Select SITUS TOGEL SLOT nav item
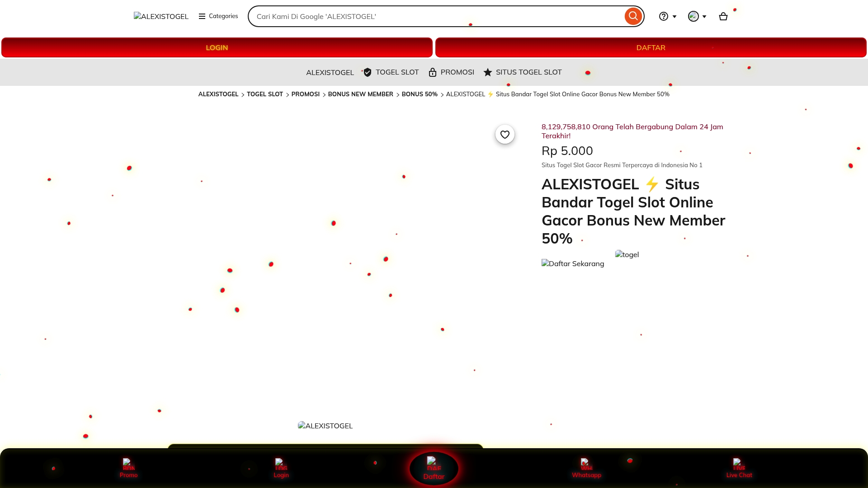 point(523,72)
